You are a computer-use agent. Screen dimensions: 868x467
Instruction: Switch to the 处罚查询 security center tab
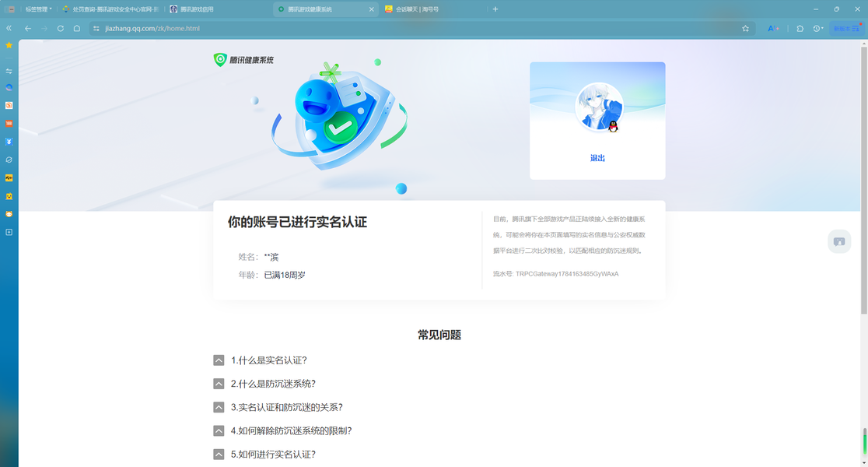(x=110, y=9)
